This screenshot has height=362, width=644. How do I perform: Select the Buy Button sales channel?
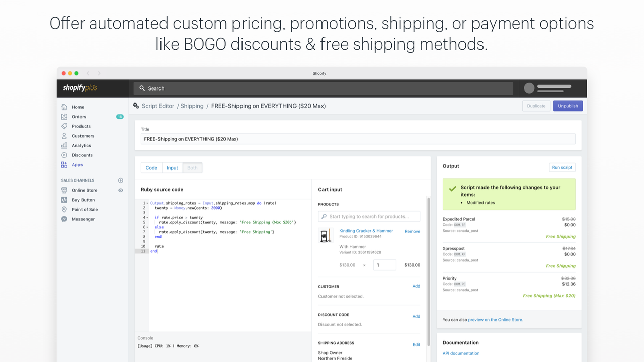click(x=83, y=200)
